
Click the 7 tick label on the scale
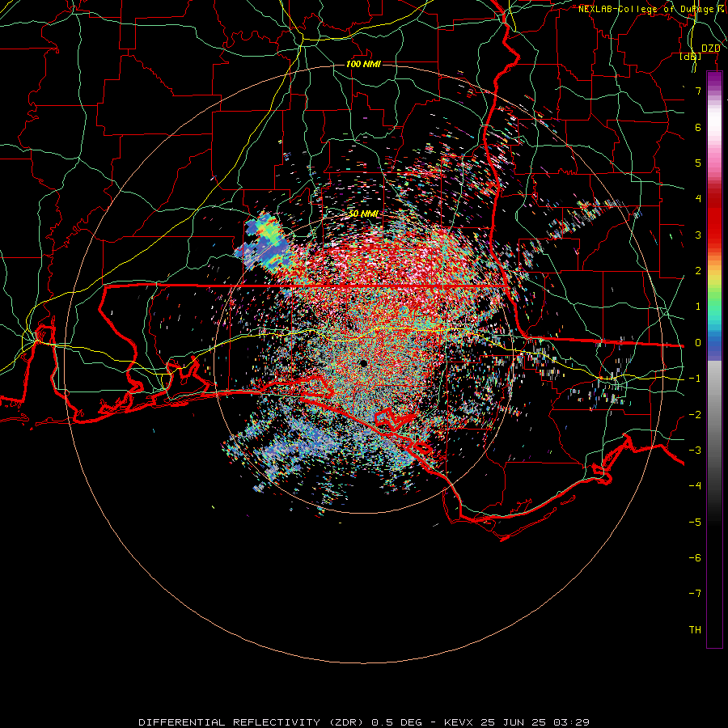coord(698,91)
